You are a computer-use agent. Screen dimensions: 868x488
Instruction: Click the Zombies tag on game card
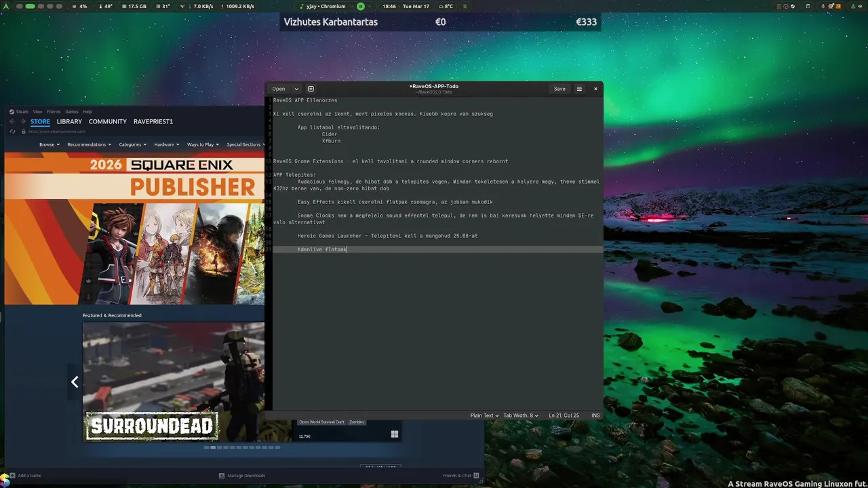click(357, 422)
